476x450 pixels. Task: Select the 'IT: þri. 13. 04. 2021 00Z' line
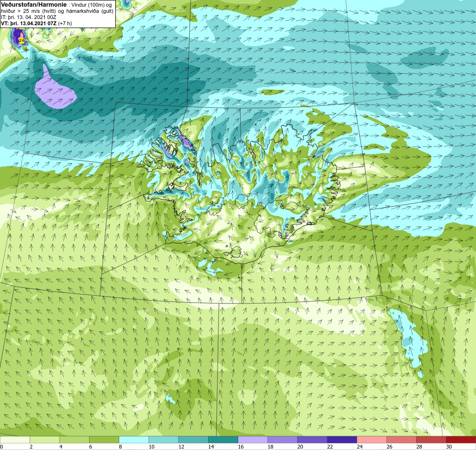coord(29,17)
